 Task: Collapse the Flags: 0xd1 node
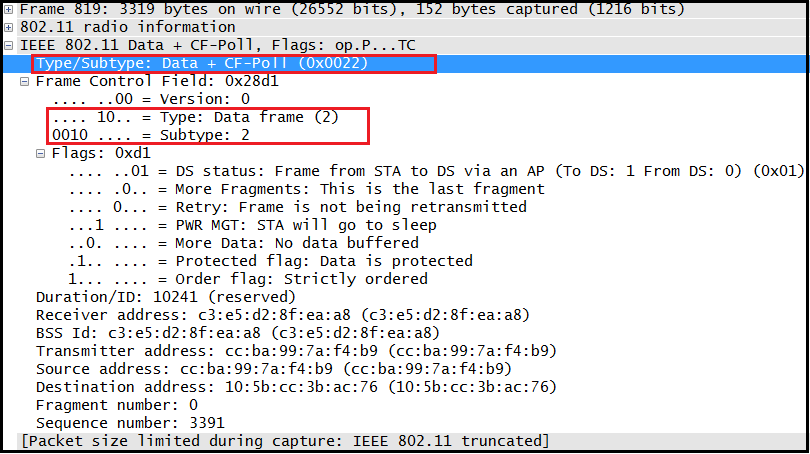pos(41,153)
